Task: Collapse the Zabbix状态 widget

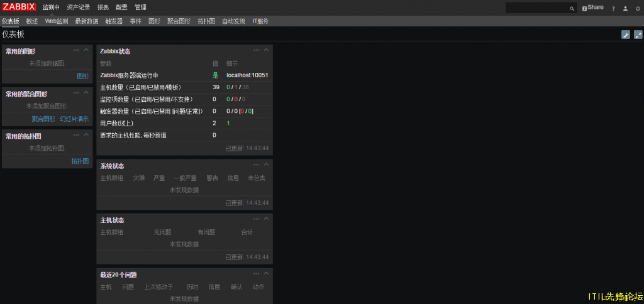Action: [266, 50]
